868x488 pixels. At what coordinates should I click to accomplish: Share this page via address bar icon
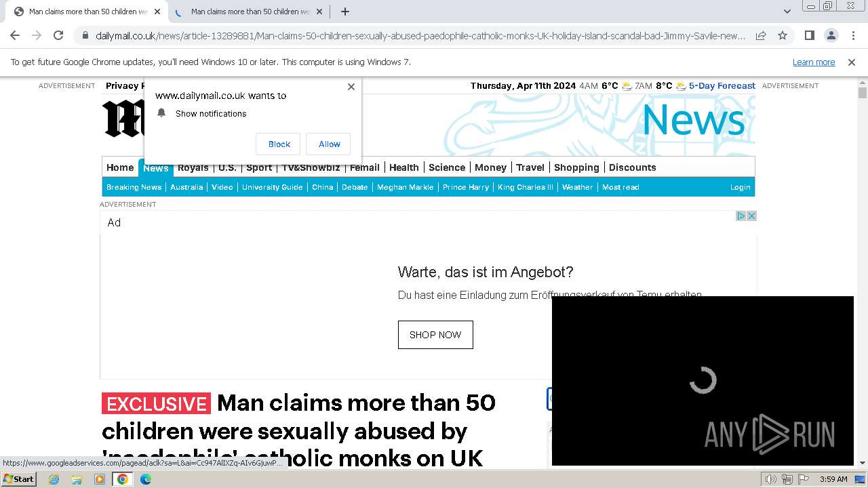[x=761, y=35]
